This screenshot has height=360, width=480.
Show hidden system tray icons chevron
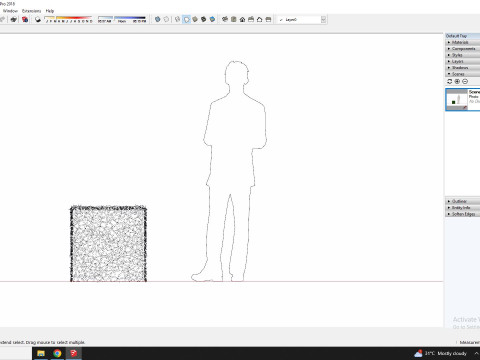point(477,353)
